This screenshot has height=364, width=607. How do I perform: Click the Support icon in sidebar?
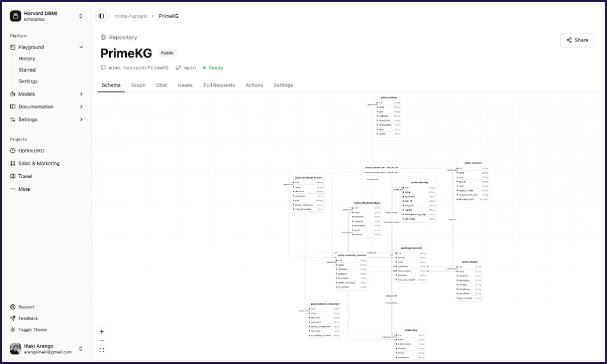point(13,307)
